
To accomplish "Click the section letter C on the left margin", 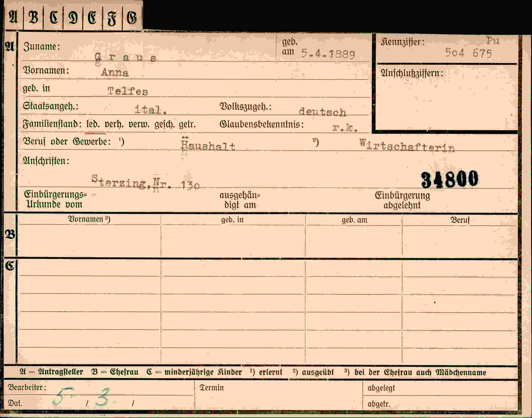I will pos(10,265).
